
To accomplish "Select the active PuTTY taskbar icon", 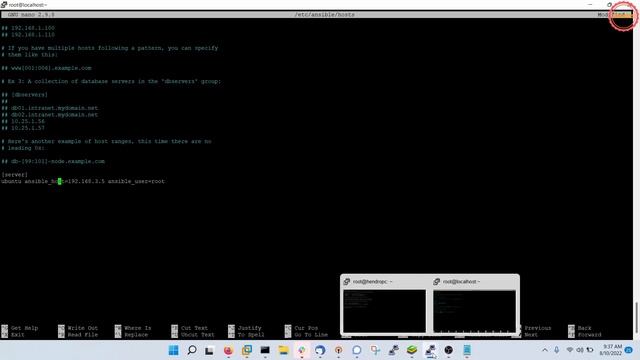I will coord(430,350).
